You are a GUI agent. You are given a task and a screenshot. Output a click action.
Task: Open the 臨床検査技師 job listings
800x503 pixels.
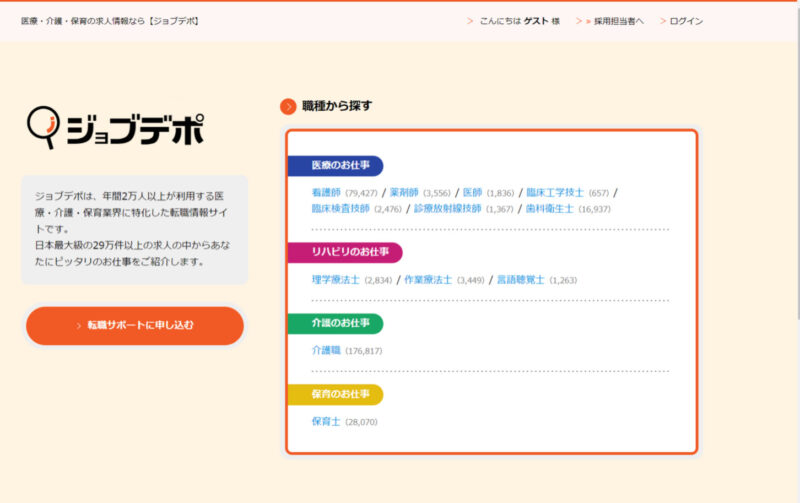(340, 208)
